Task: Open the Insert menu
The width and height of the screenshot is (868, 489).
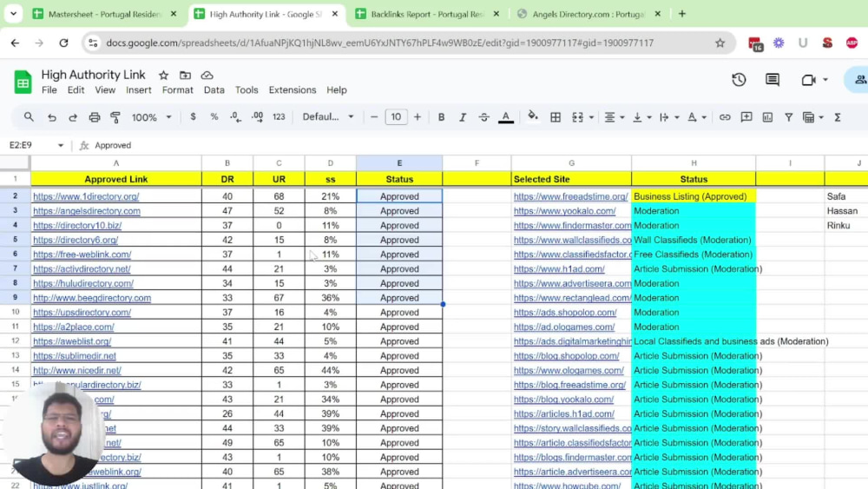Action: [x=138, y=89]
